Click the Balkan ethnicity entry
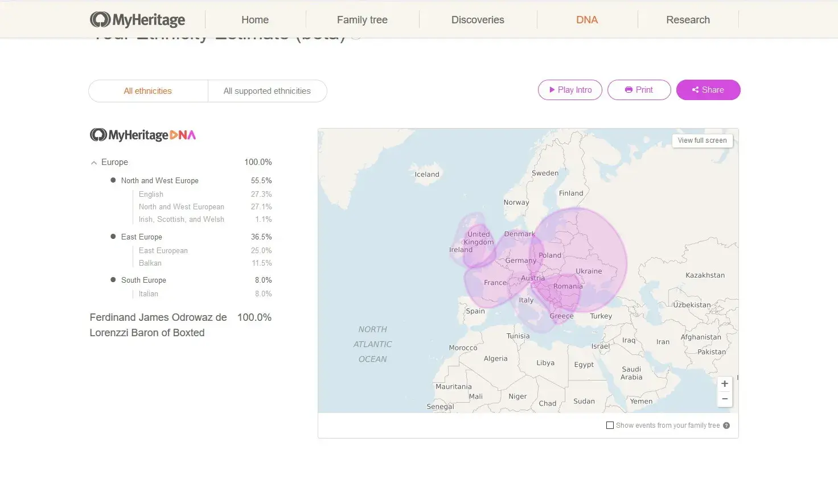This screenshot has width=838, height=504. 150,263
